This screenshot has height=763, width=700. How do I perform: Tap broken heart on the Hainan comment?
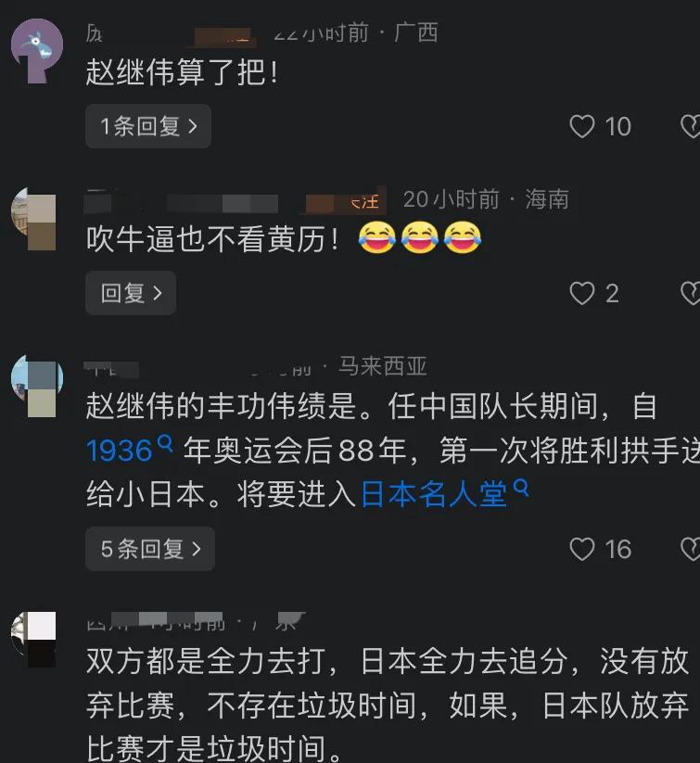point(690,293)
